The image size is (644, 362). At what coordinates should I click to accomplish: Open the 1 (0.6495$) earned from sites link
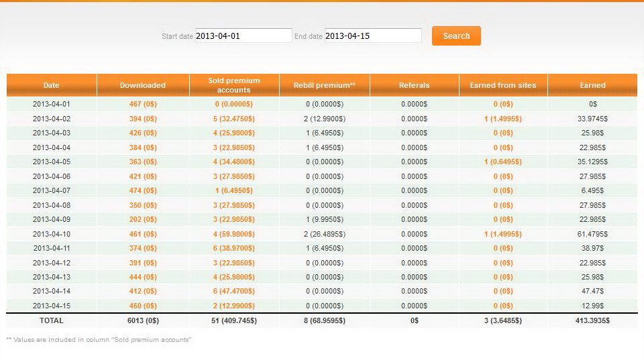point(503,162)
